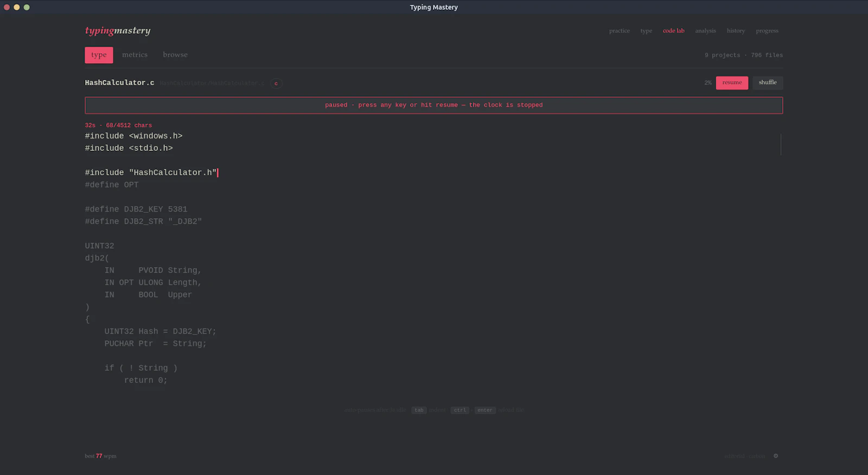868x475 pixels.
Task: Open the analysis page
Action: (705, 31)
